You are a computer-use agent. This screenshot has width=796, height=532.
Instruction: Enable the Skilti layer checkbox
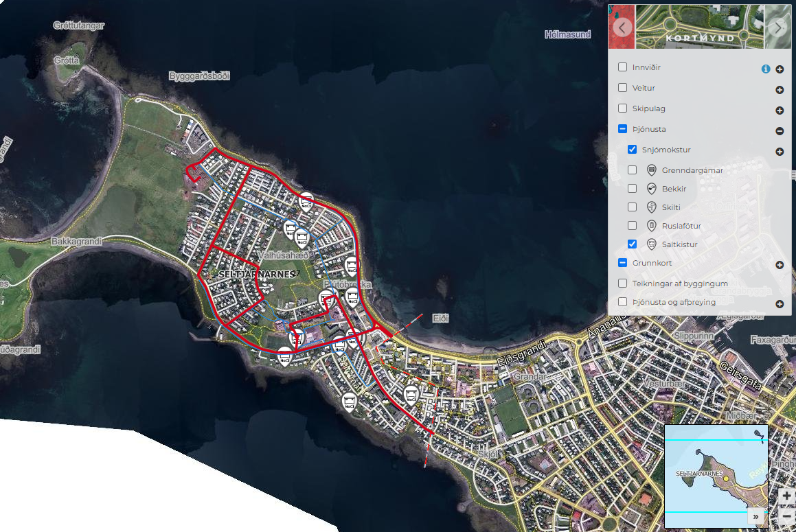coord(633,207)
